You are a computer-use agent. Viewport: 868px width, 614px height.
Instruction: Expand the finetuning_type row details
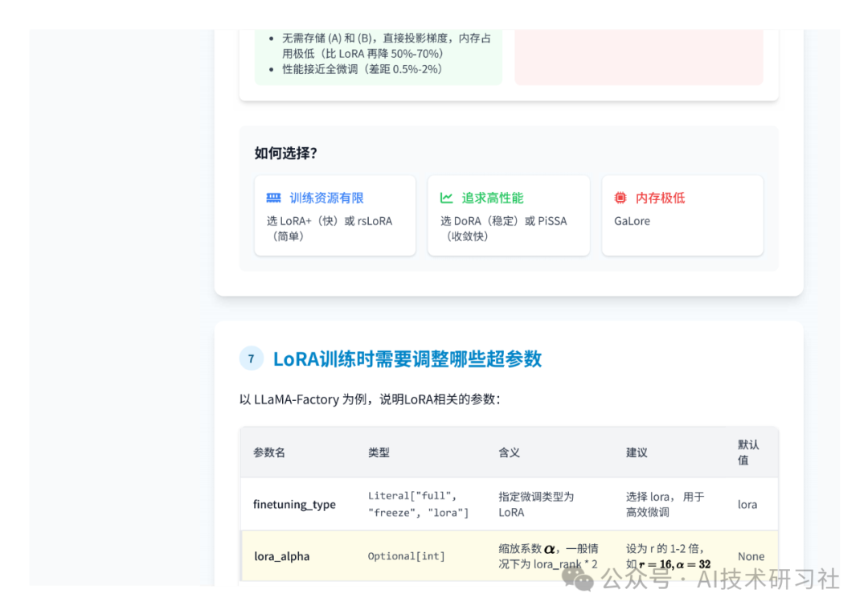point(295,504)
